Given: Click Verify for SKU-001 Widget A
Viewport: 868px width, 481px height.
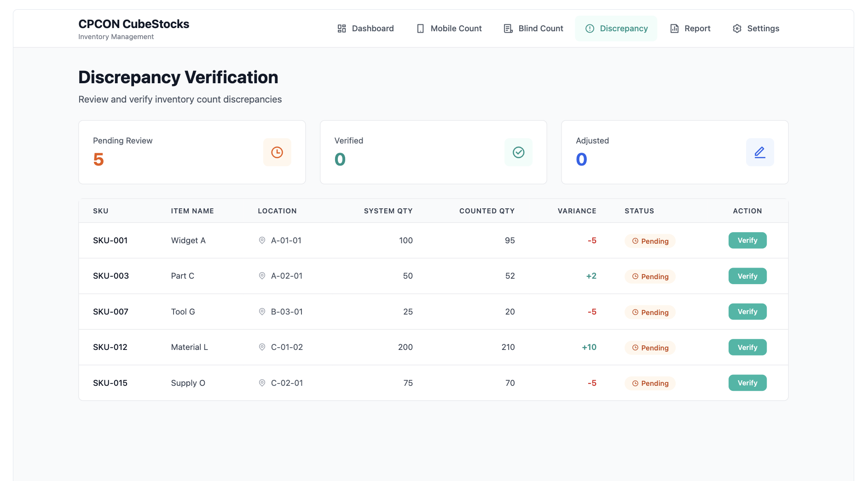Looking at the screenshot, I should [x=747, y=240].
